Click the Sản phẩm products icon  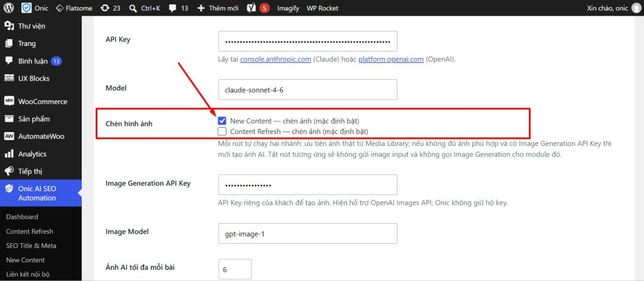tap(9, 119)
